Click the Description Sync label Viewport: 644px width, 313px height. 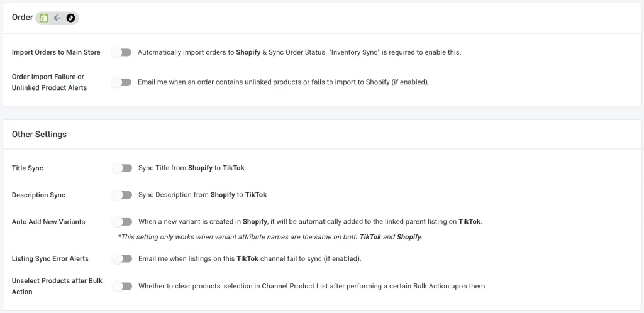(x=38, y=195)
